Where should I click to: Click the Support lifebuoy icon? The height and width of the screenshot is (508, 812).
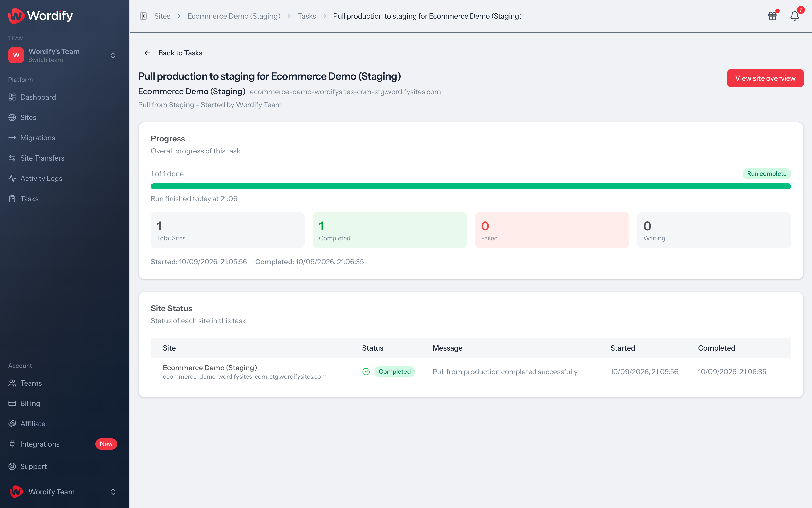point(12,466)
